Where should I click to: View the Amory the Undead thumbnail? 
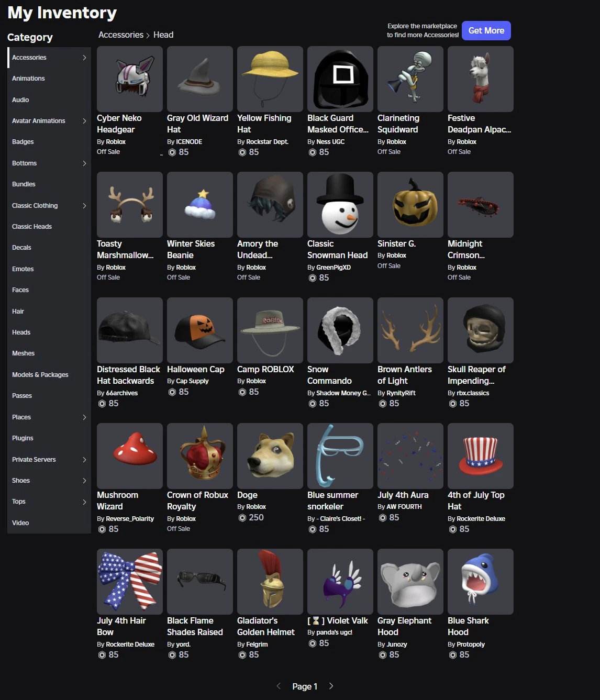click(x=270, y=205)
